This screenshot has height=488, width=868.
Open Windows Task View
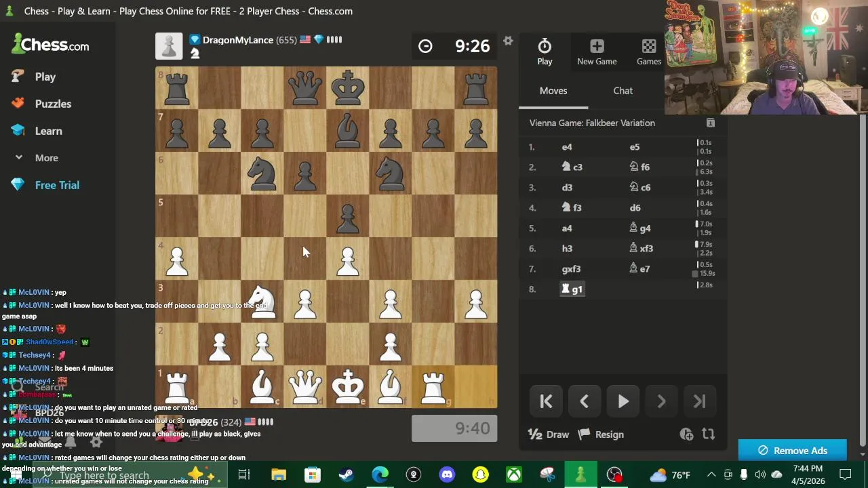point(243,474)
